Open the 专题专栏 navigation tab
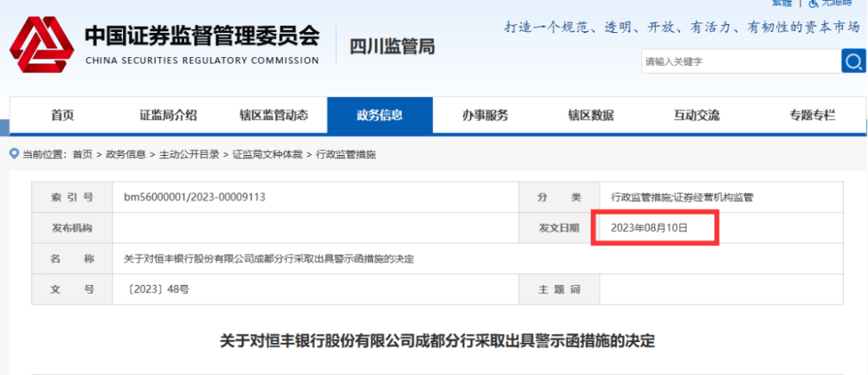Viewport: 868px width, 375px height. point(812,116)
